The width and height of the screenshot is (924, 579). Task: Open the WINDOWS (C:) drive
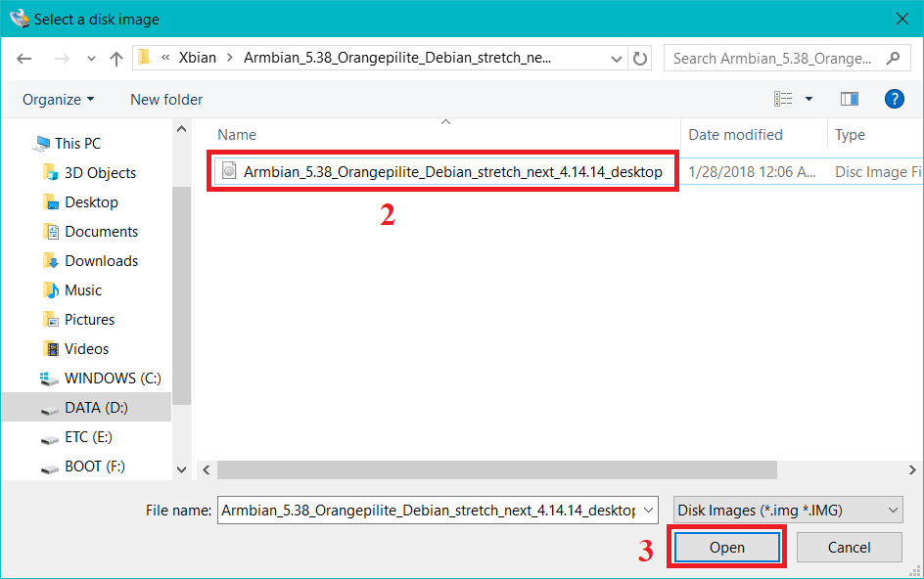point(113,379)
